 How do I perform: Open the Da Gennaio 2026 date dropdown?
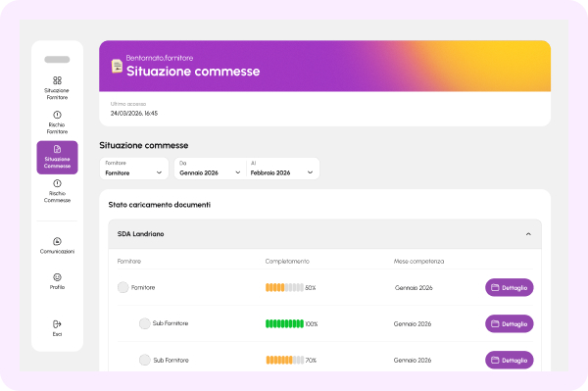coord(210,169)
